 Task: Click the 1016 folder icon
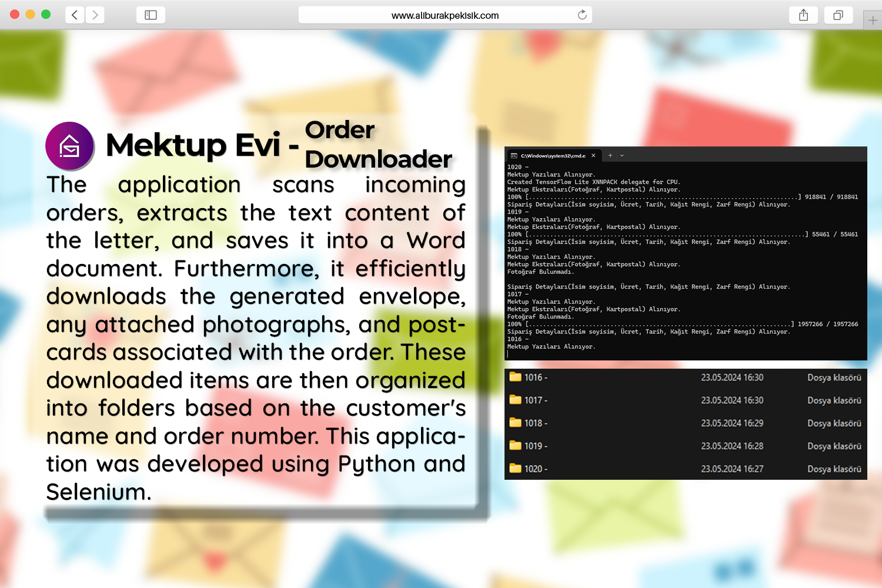click(516, 377)
